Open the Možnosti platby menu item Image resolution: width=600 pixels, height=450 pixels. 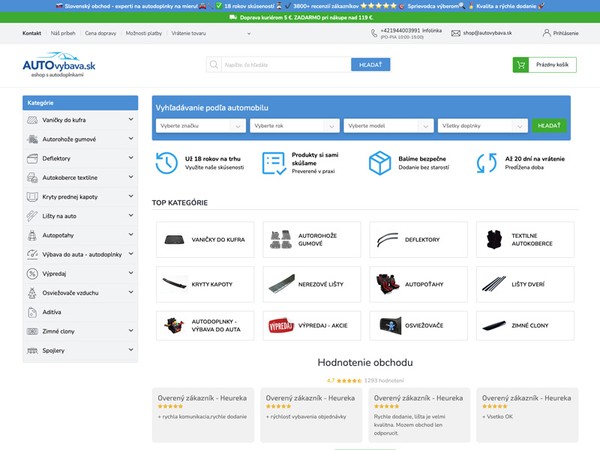[144, 33]
